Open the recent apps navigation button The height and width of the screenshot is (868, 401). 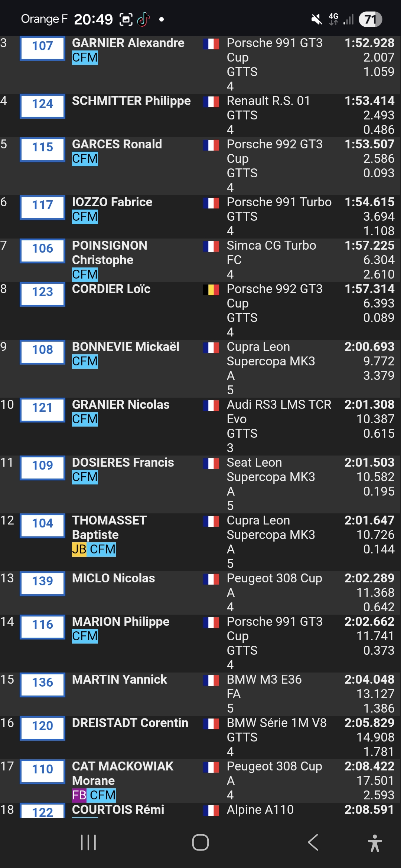coord(88,842)
